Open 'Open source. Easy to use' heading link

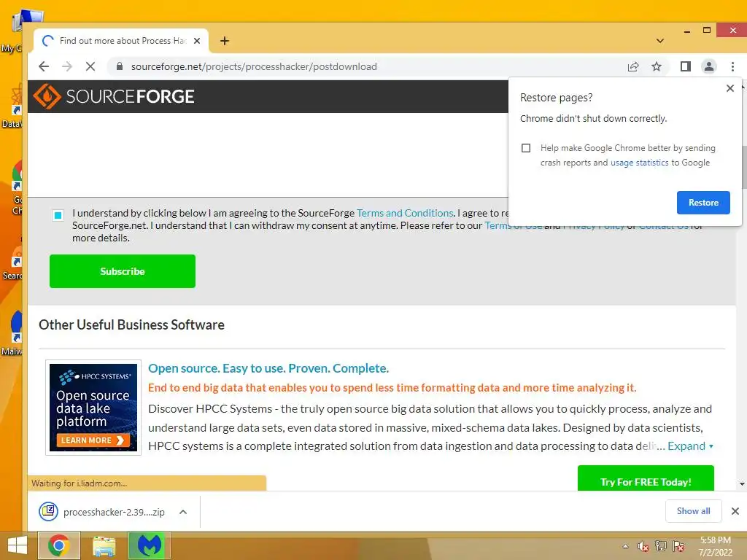[x=268, y=368]
